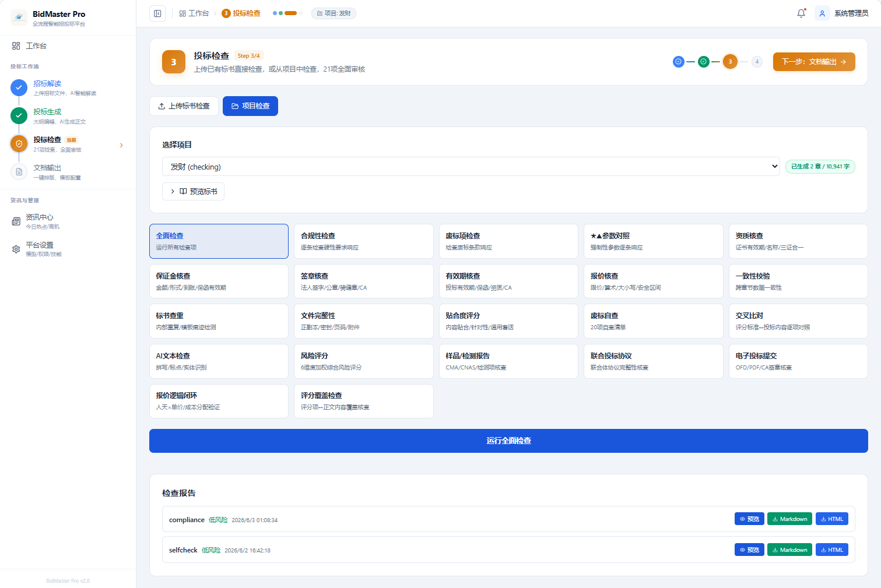Screen dimensions: 881x588
Task: Preview the selfcheck report
Action: click(x=749, y=550)
